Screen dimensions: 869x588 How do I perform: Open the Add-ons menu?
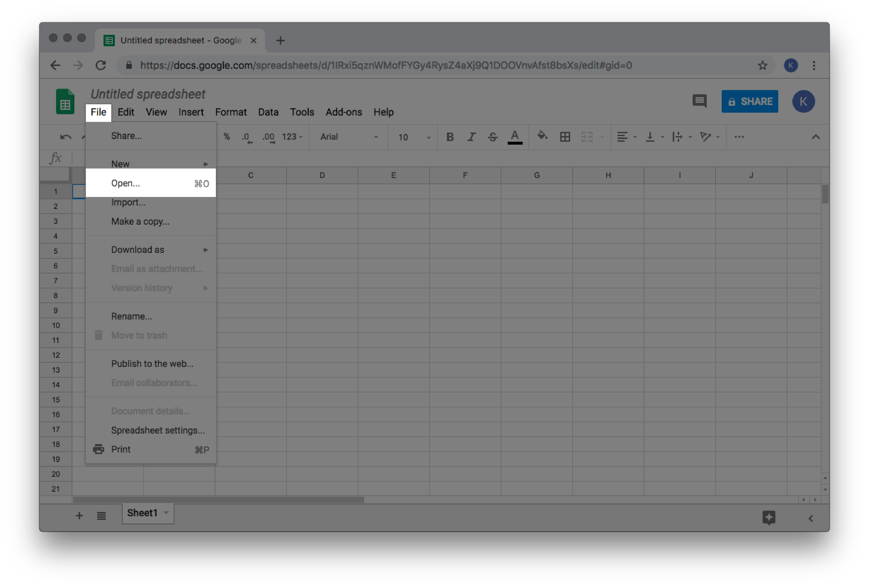click(344, 112)
